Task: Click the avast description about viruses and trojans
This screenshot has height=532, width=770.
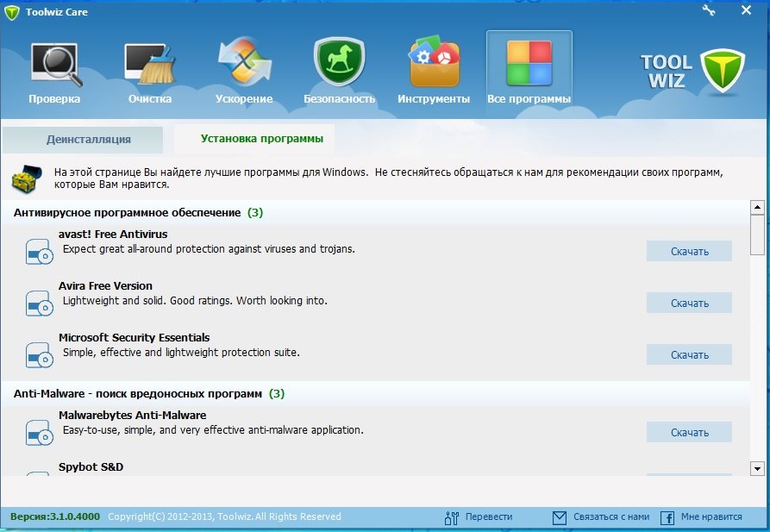Action: [209, 249]
